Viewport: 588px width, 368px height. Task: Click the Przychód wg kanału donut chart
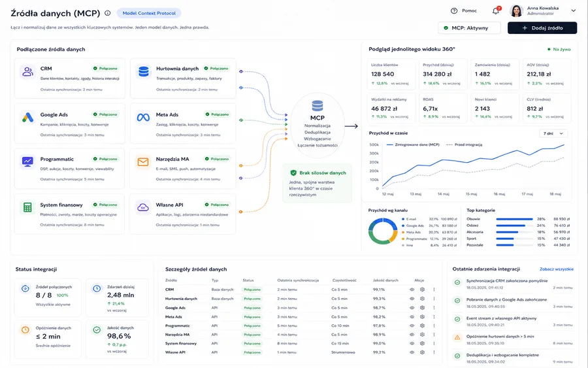coord(382,231)
